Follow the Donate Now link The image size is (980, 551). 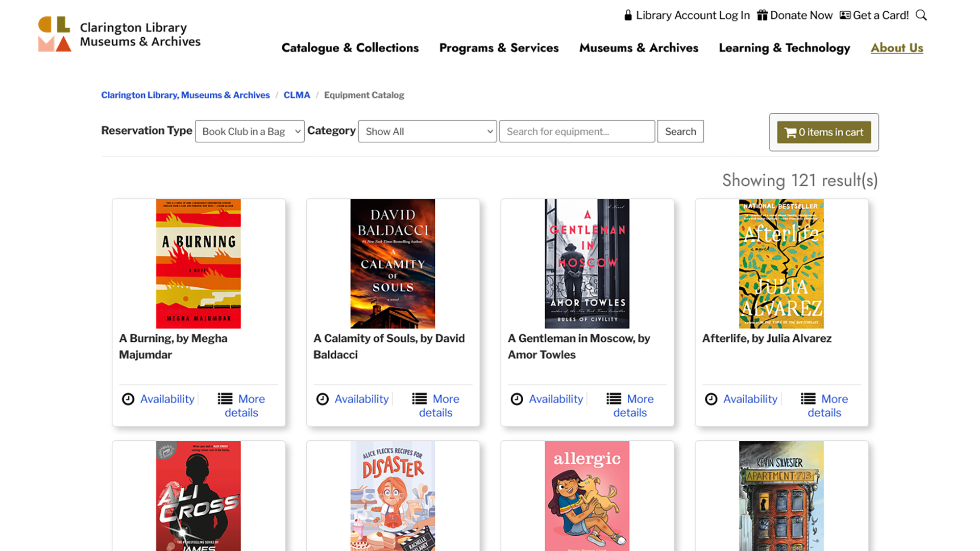pos(801,15)
